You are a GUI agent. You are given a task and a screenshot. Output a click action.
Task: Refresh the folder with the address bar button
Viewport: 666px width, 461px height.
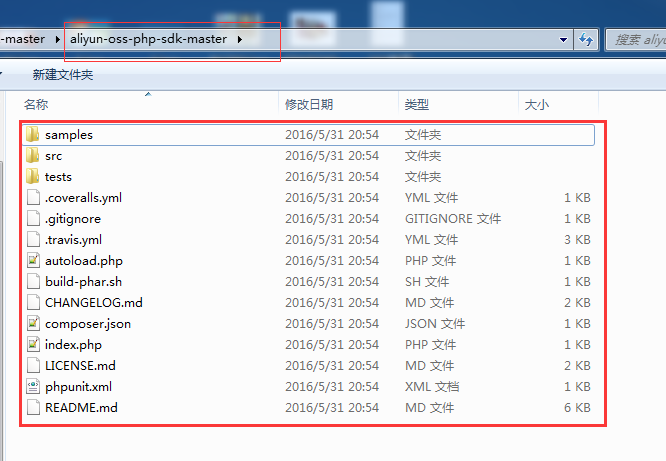coord(586,40)
